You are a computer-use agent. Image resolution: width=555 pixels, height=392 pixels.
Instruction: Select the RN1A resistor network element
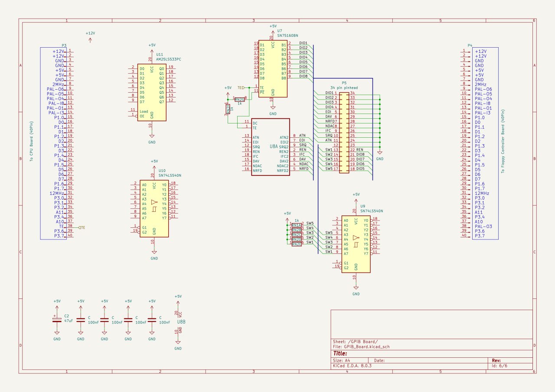(297, 225)
